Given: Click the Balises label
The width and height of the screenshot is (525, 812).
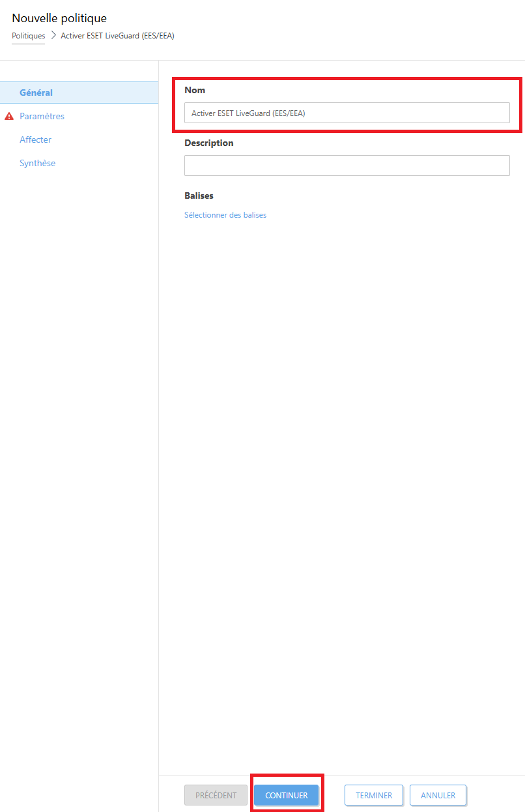Looking at the screenshot, I should (x=199, y=196).
